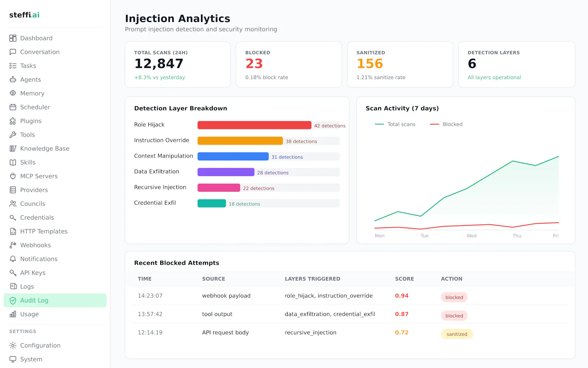
Task: Click the "+8.3% vs yesterday" text
Action: click(159, 78)
